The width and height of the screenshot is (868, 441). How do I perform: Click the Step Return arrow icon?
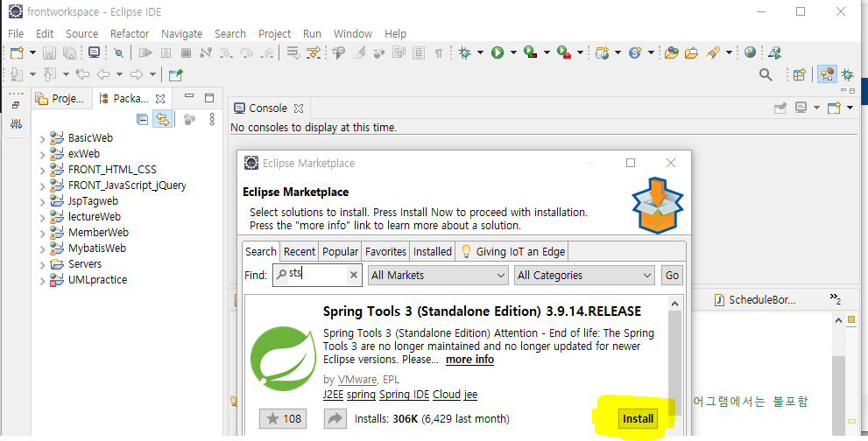tap(267, 52)
